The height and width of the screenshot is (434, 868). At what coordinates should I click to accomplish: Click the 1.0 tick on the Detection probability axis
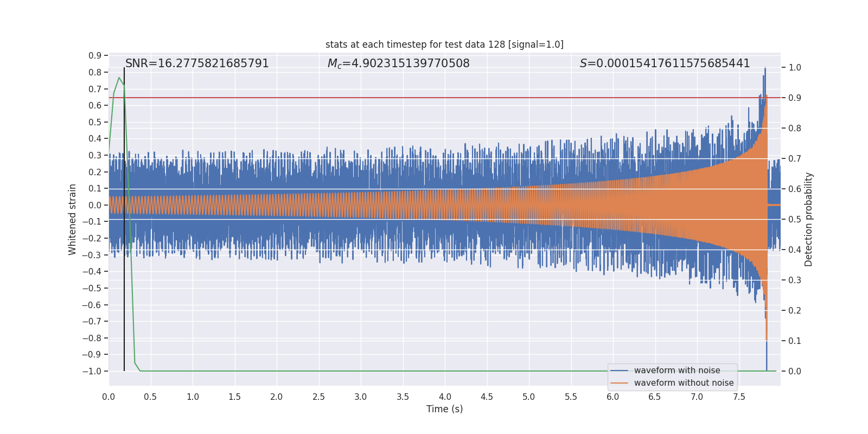click(x=795, y=68)
